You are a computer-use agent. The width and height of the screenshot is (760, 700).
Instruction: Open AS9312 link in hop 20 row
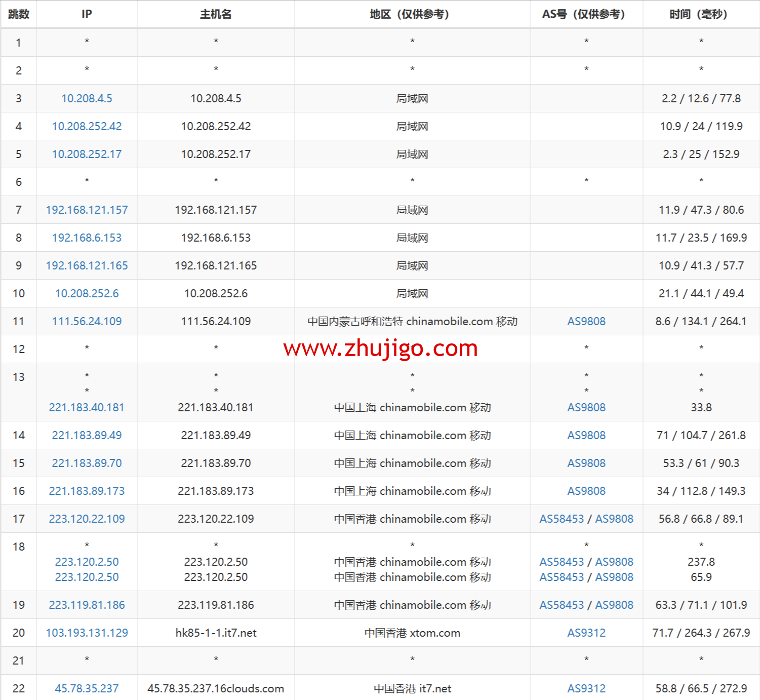tap(586, 633)
